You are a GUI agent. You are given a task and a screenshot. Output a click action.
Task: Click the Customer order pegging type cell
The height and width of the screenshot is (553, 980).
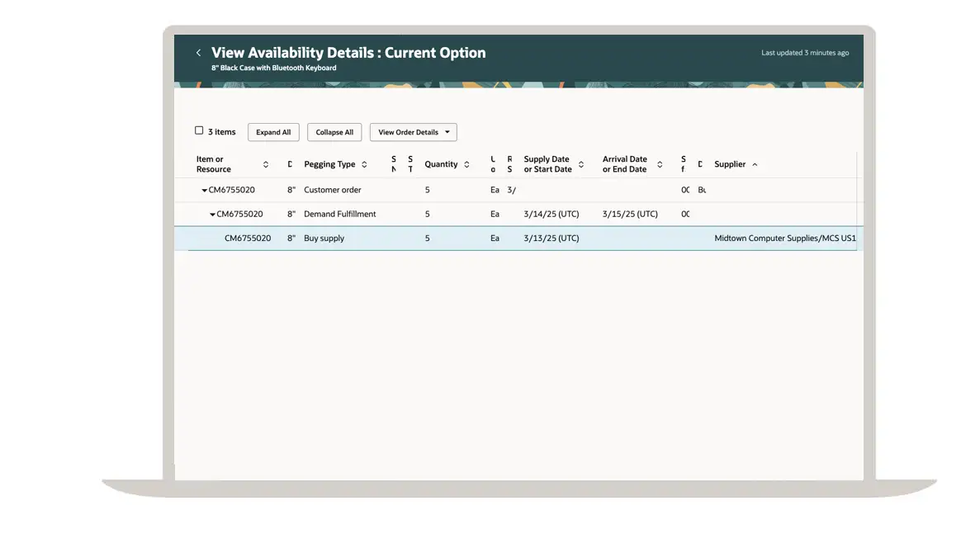tap(332, 190)
